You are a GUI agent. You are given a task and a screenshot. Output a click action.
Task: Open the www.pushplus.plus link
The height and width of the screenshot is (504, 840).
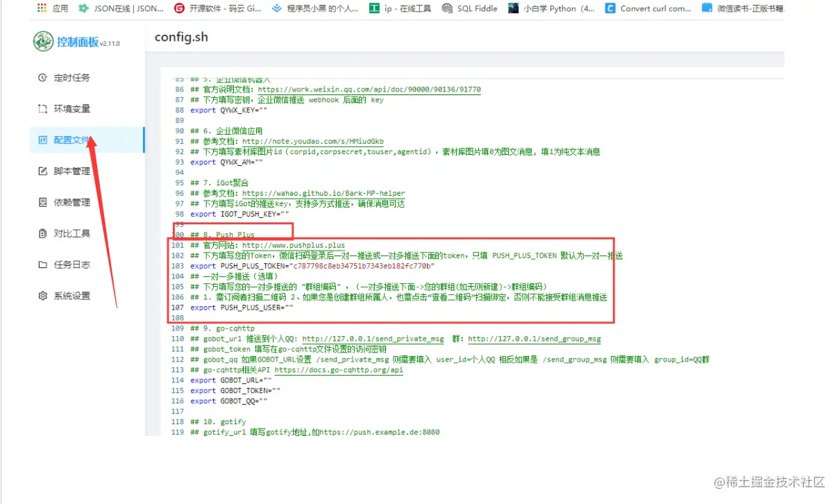click(x=294, y=246)
